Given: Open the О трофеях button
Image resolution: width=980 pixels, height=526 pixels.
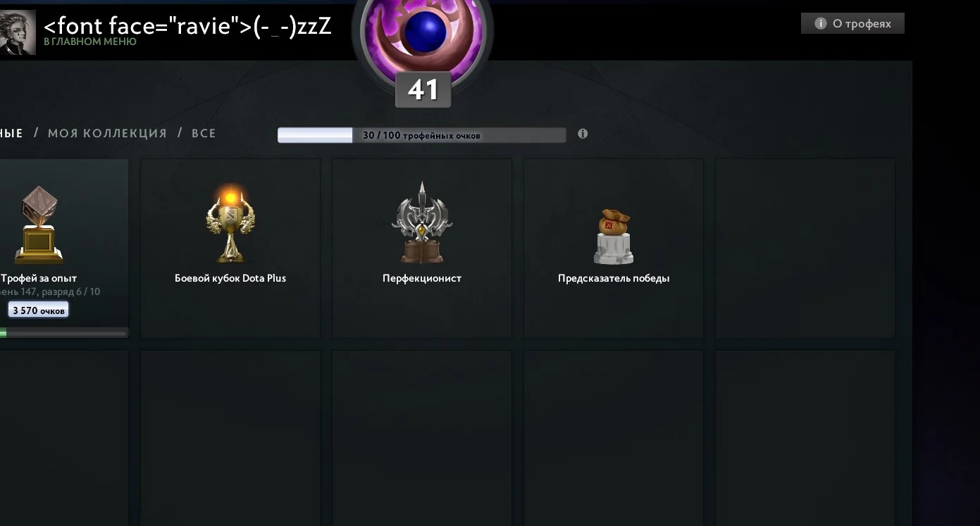Looking at the screenshot, I should (x=852, y=23).
